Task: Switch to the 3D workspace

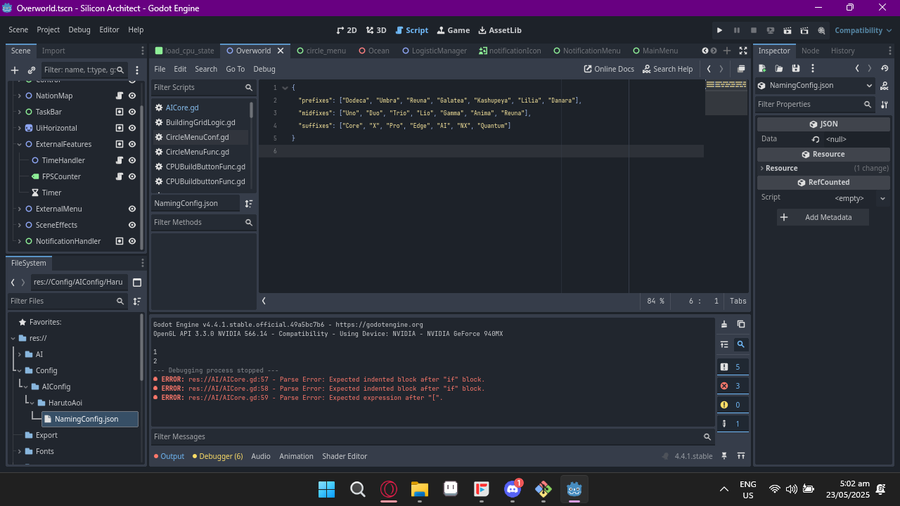Action: (377, 30)
